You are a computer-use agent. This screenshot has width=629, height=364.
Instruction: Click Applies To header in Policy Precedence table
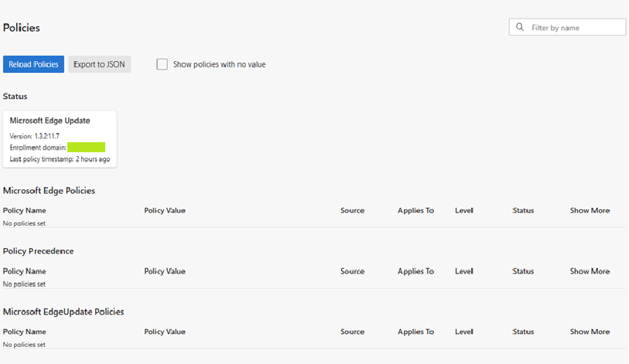tap(415, 271)
